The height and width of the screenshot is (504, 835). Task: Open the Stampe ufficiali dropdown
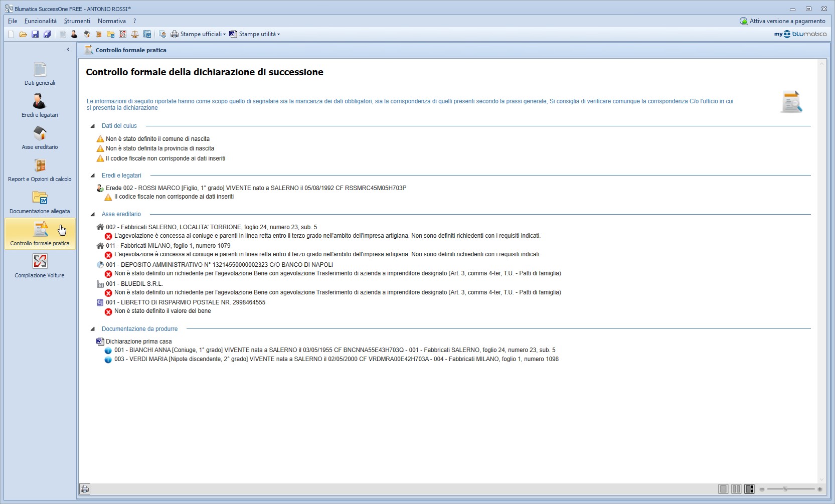[199, 34]
